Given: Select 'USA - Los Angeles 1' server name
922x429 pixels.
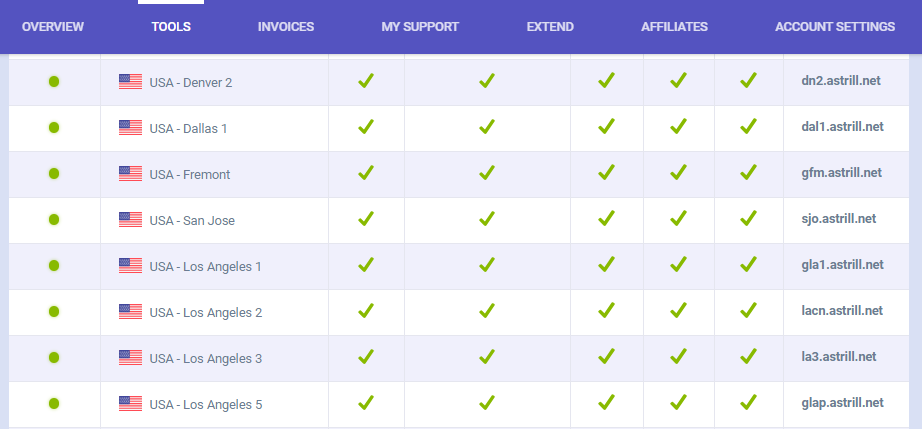Looking at the screenshot, I should [205, 267].
